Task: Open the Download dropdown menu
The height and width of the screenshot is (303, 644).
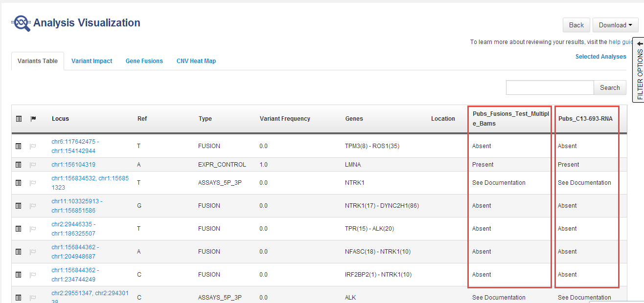Action: pyautogui.click(x=615, y=25)
